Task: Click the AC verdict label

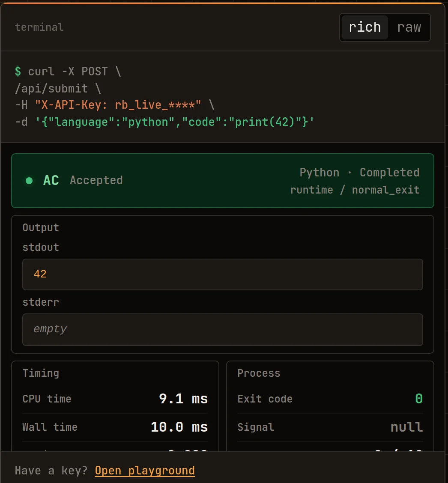Action: [x=51, y=181]
